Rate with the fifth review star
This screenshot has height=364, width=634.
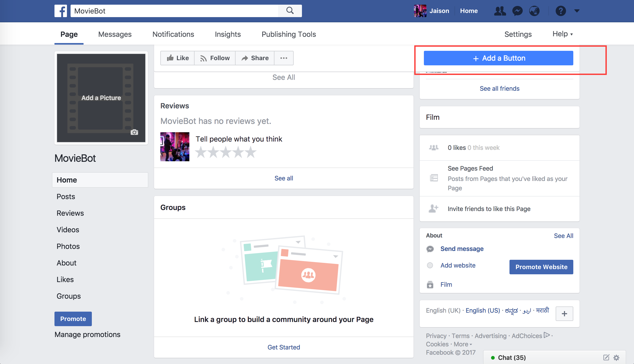point(251,152)
